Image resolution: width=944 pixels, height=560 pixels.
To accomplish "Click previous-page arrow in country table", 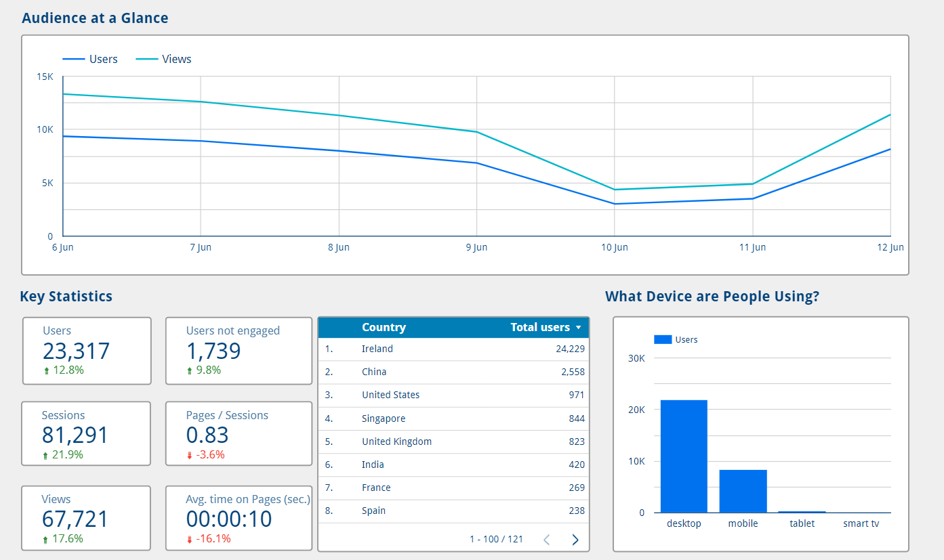I will [546, 539].
